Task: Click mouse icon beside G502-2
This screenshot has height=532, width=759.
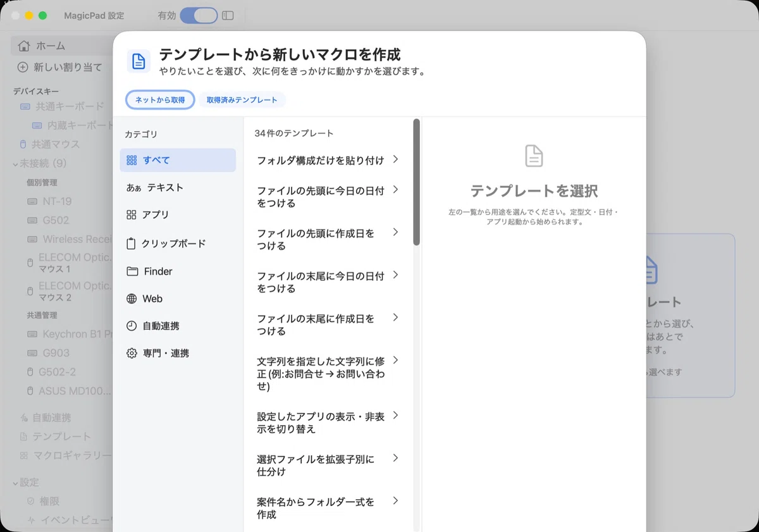Action: 30,372
